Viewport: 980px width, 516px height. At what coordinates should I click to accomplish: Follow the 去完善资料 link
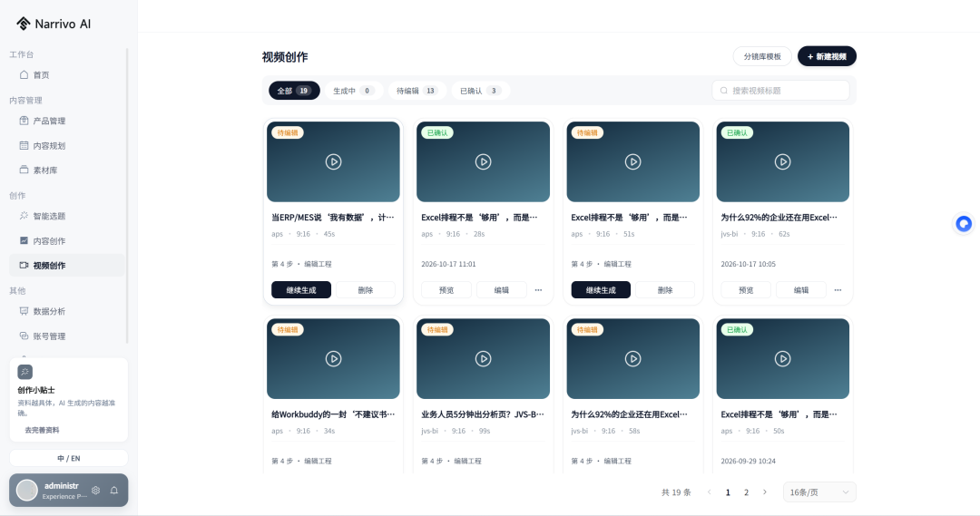pyautogui.click(x=42, y=430)
